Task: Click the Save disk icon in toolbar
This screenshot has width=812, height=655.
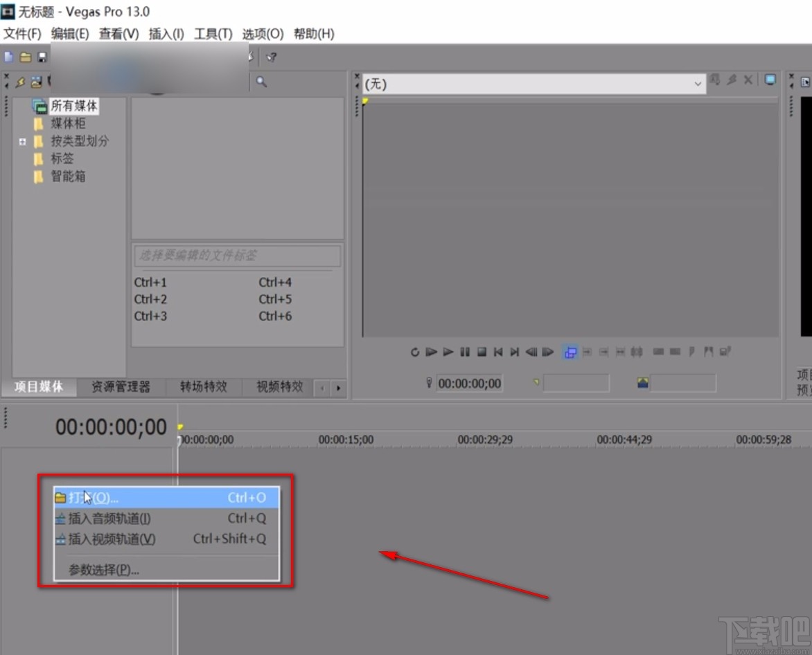Action: (42, 57)
